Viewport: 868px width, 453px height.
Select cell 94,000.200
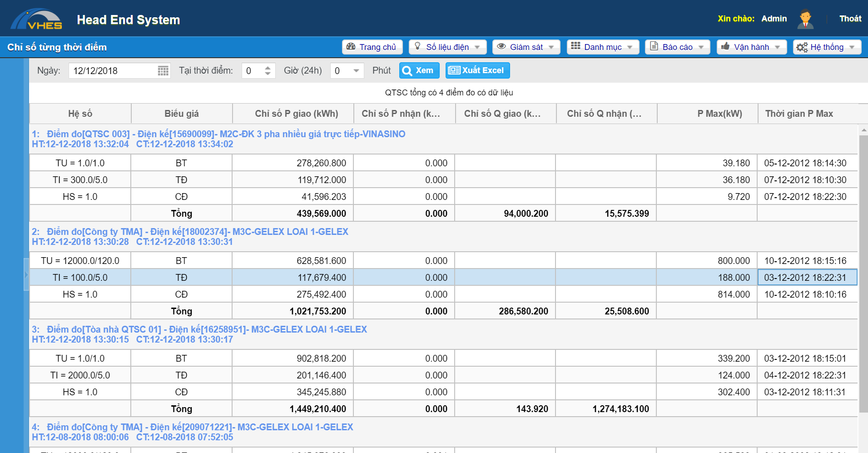pos(505,214)
